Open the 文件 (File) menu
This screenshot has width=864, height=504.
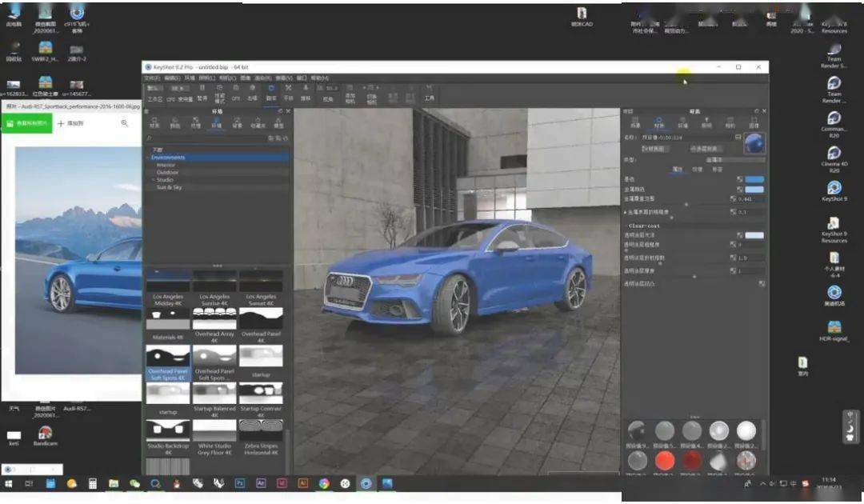coord(153,78)
